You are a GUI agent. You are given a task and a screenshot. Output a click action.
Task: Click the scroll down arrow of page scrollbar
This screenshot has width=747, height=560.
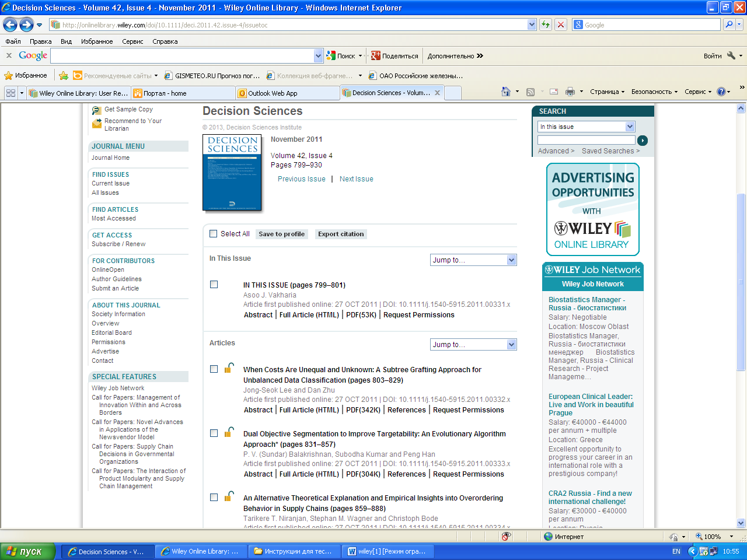click(741, 523)
